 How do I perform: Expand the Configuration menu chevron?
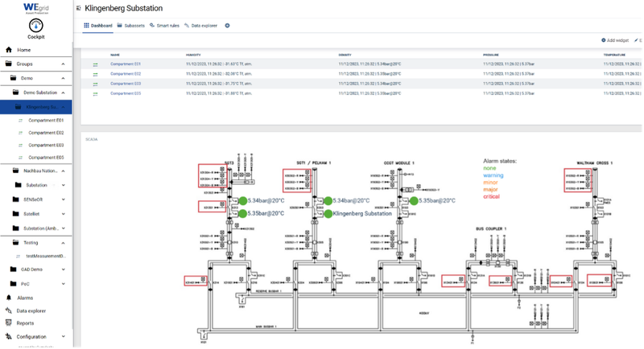click(x=64, y=337)
